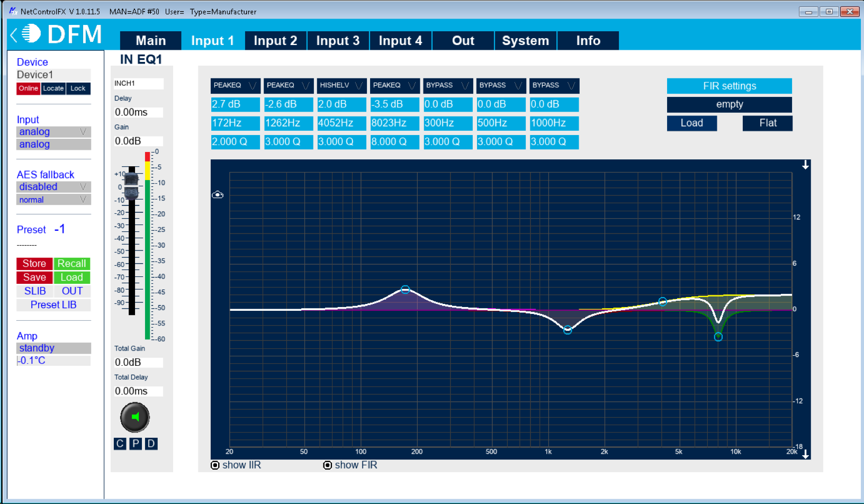The image size is (864, 504).
Task: Click the top-right graph scale arrow
Action: [805, 165]
